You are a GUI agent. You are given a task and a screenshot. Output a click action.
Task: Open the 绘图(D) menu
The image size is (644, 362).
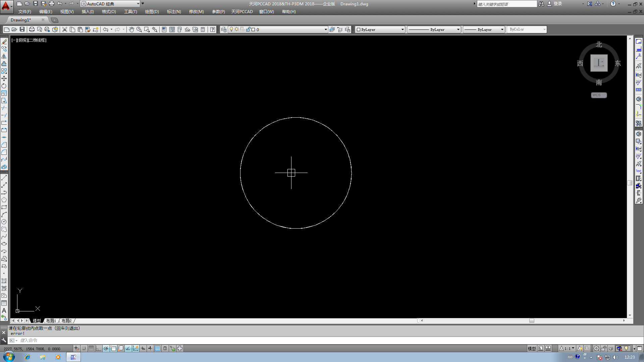click(152, 12)
